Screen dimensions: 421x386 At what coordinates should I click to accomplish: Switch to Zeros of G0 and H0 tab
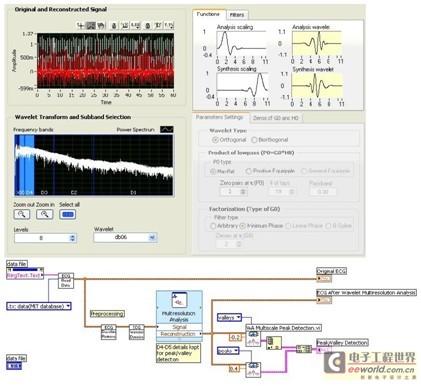click(276, 118)
